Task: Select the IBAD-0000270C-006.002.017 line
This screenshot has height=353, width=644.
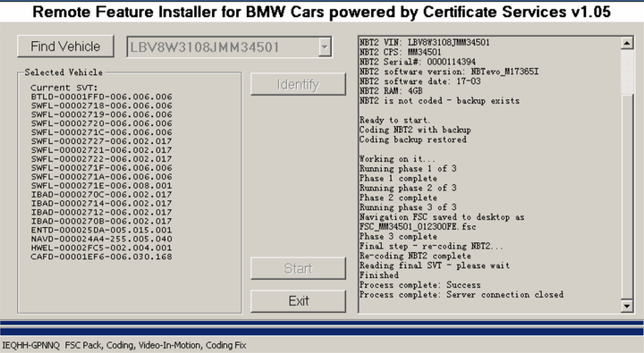Action: (x=101, y=195)
